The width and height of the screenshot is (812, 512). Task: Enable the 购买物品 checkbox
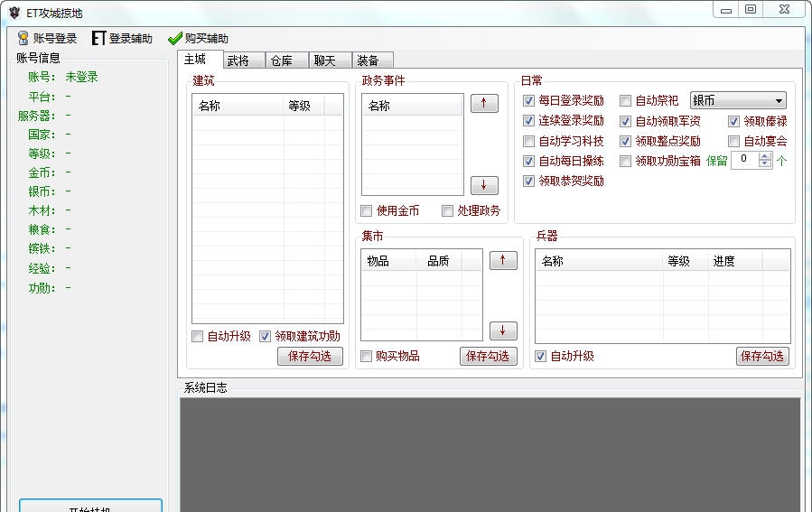pyautogui.click(x=366, y=356)
